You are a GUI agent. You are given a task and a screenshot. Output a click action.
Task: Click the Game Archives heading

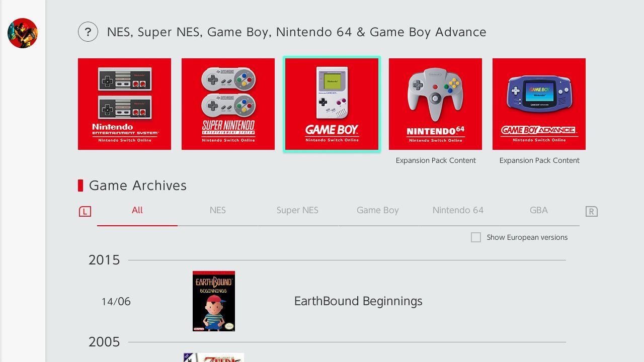point(137,186)
